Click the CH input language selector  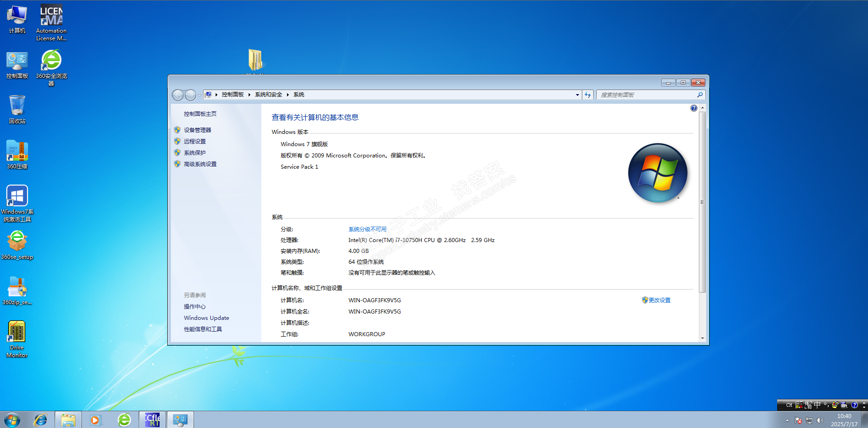pyautogui.click(x=789, y=405)
